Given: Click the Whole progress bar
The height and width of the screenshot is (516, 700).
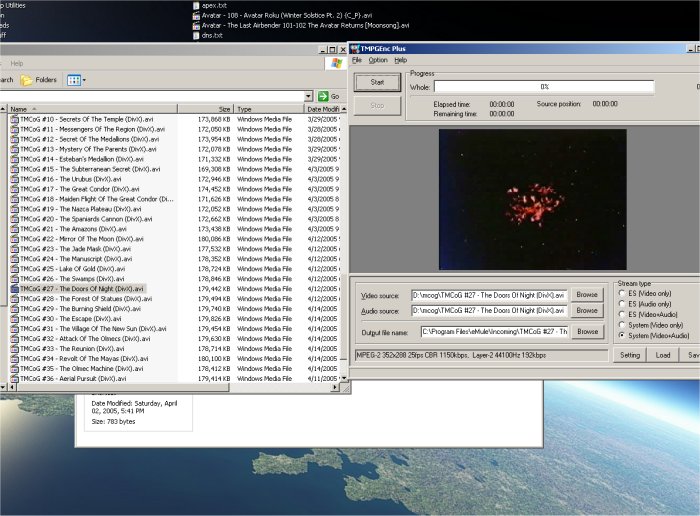Looking at the screenshot, I should pos(545,87).
